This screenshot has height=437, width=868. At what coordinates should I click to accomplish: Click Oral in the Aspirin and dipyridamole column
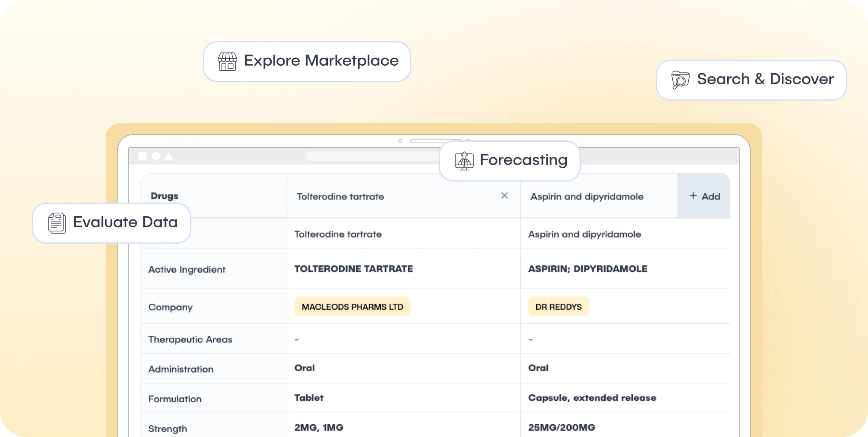click(538, 368)
